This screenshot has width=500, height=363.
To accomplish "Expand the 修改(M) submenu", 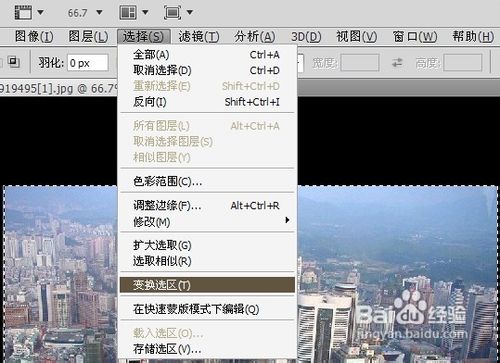I will tap(207, 221).
